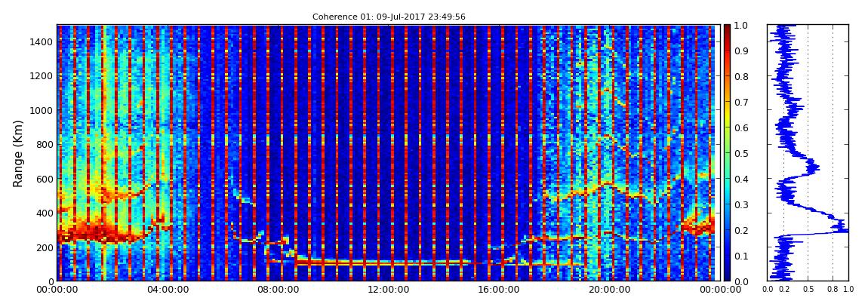Viewport: 868px width, 307px height.
Task: Click the 08:00:00 time axis label
Action: [276, 290]
